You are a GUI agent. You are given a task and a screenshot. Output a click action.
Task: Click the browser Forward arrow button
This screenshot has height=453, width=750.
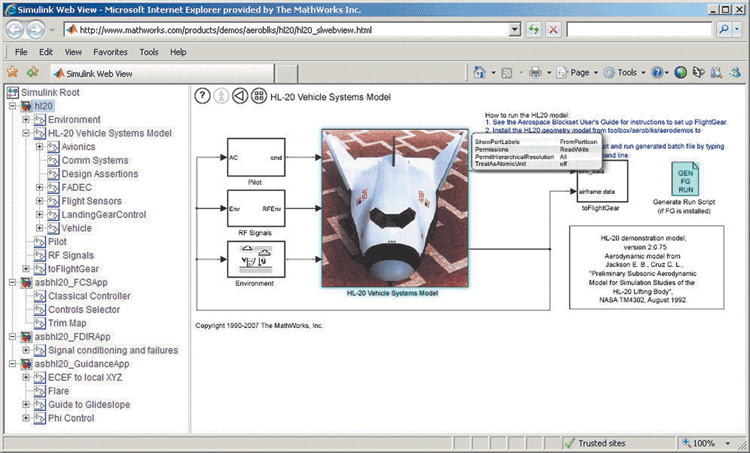click(x=36, y=30)
